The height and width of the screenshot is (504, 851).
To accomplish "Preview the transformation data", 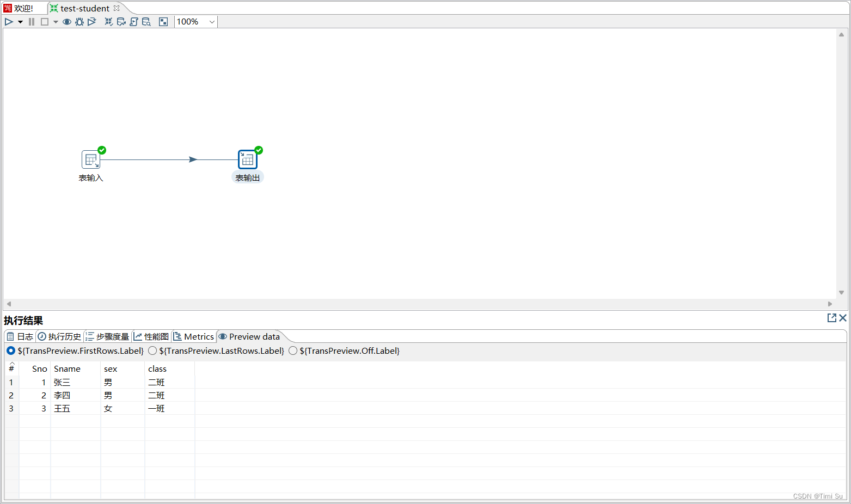I will pyautogui.click(x=66, y=22).
